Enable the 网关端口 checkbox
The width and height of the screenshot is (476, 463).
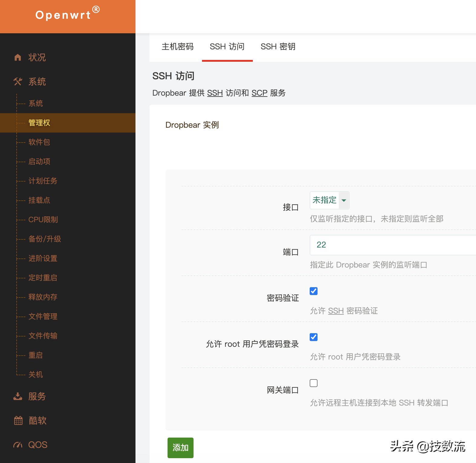314,383
